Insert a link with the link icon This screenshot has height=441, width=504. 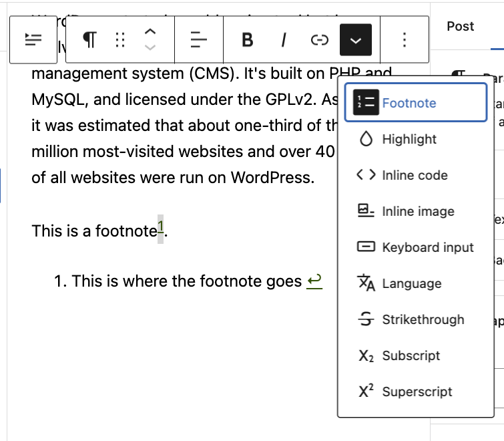click(320, 40)
